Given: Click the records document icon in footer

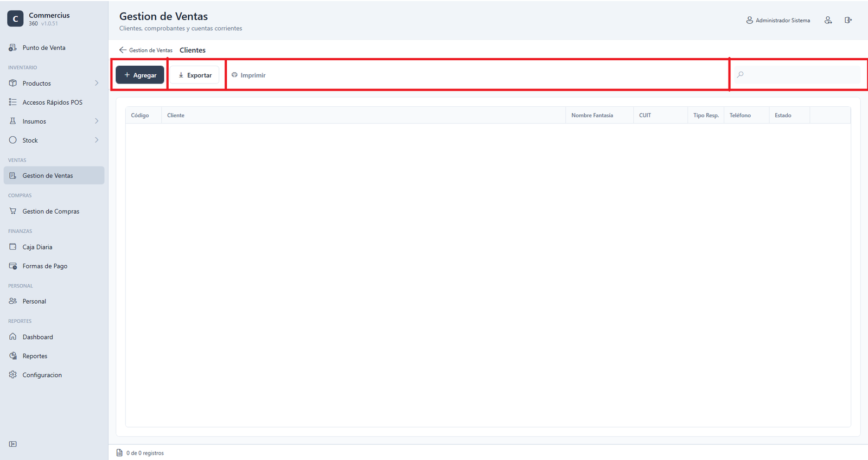Looking at the screenshot, I should (119, 452).
